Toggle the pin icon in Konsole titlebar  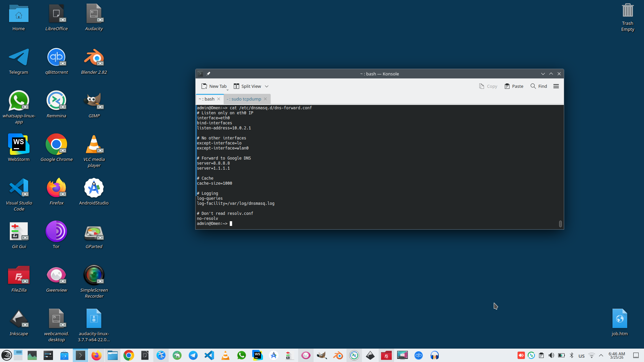(x=208, y=74)
